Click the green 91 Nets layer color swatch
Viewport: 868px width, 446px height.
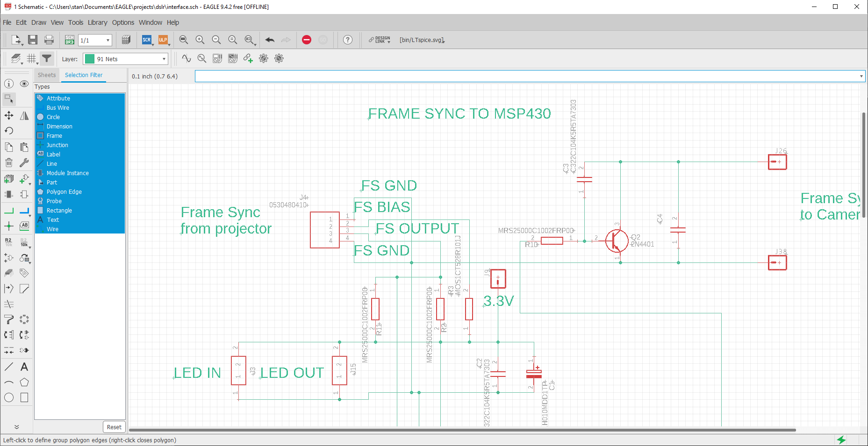point(89,59)
